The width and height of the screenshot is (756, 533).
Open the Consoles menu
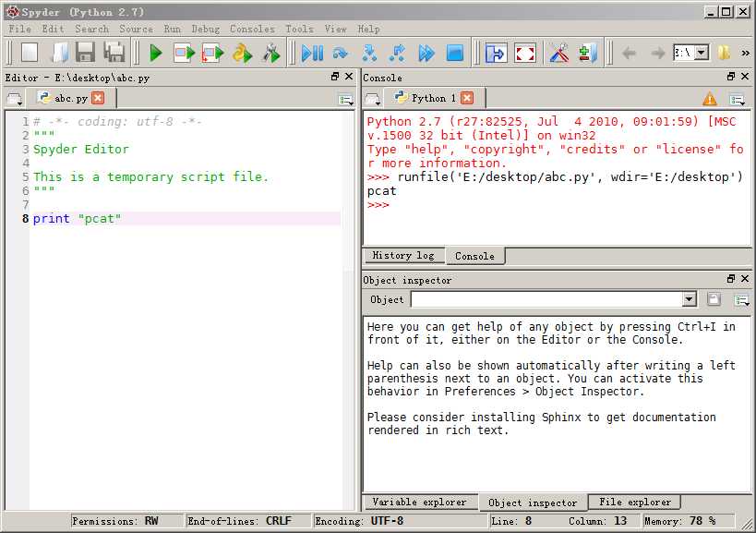(x=251, y=29)
